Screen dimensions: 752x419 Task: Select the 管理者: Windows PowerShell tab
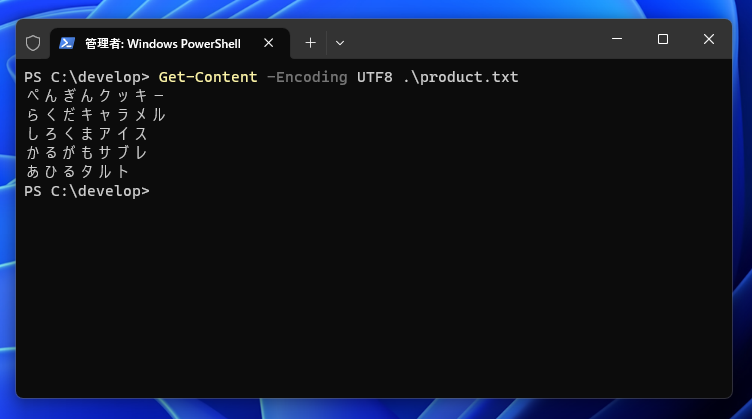pyautogui.click(x=162, y=43)
